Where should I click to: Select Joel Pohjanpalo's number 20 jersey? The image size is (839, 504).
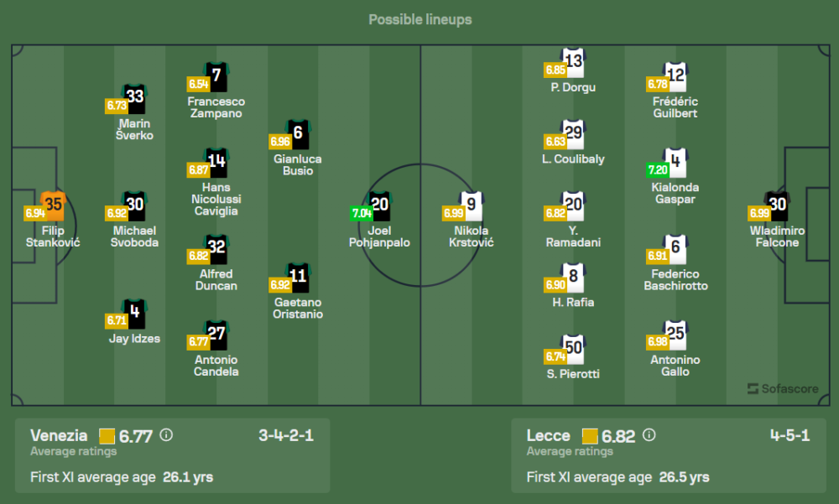pos(380,205)
